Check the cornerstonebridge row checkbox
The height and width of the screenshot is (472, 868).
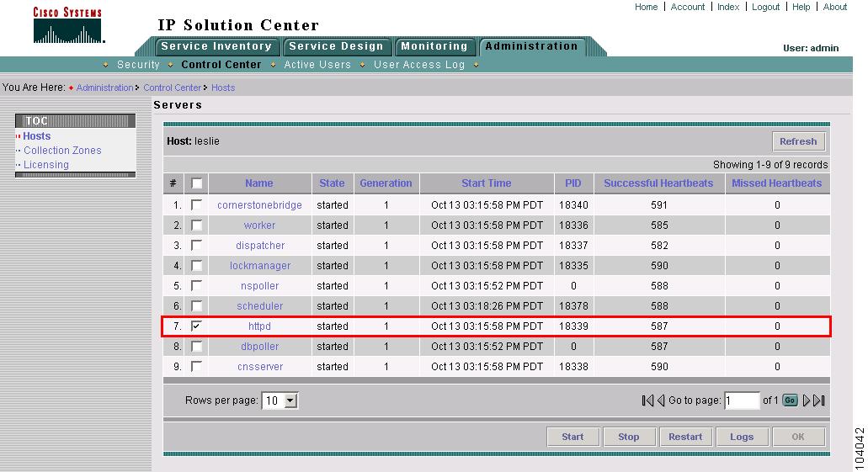pyautogui.click(x=196, y=204)
